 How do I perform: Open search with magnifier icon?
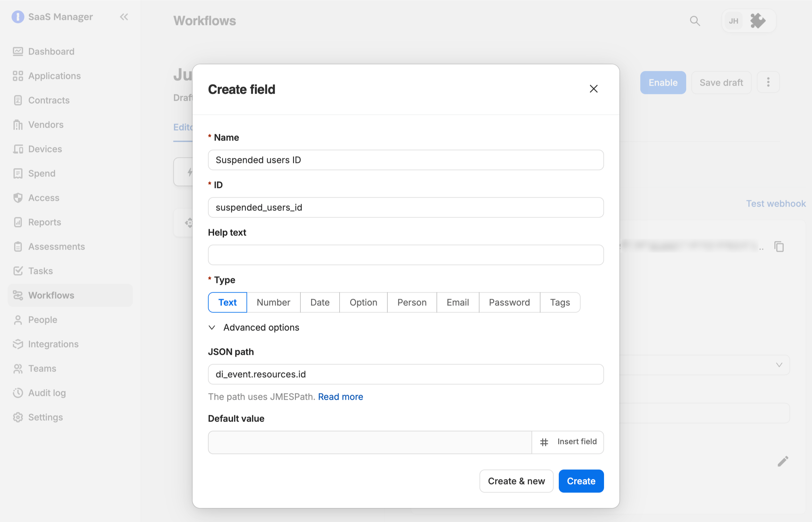point(695,21)
